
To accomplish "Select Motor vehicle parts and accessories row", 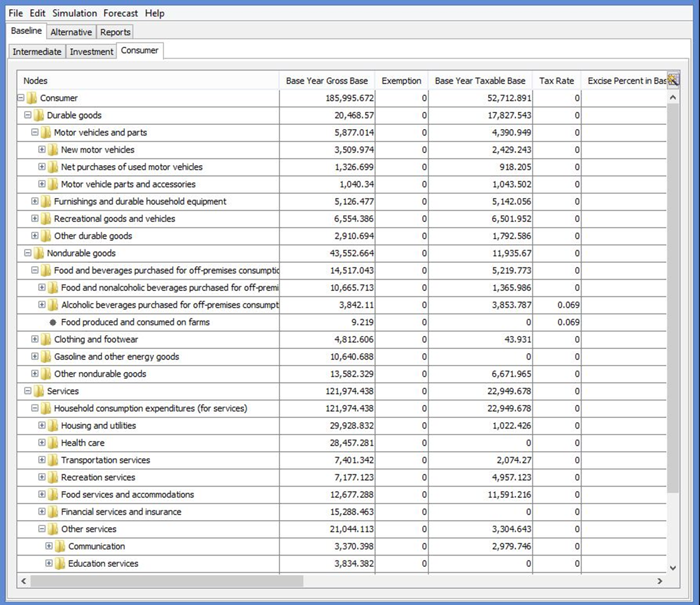I will point(341,184).
